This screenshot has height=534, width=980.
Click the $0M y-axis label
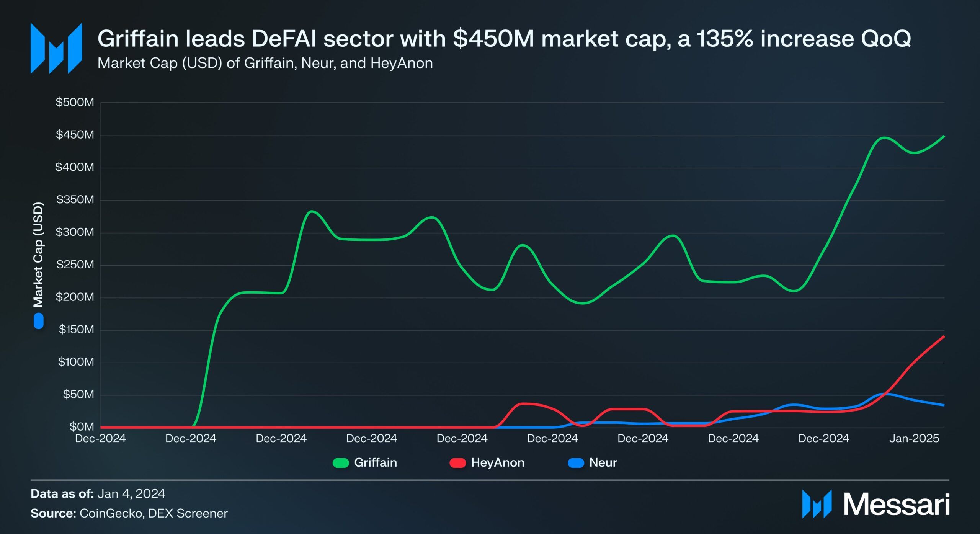[x=81, y=426]
